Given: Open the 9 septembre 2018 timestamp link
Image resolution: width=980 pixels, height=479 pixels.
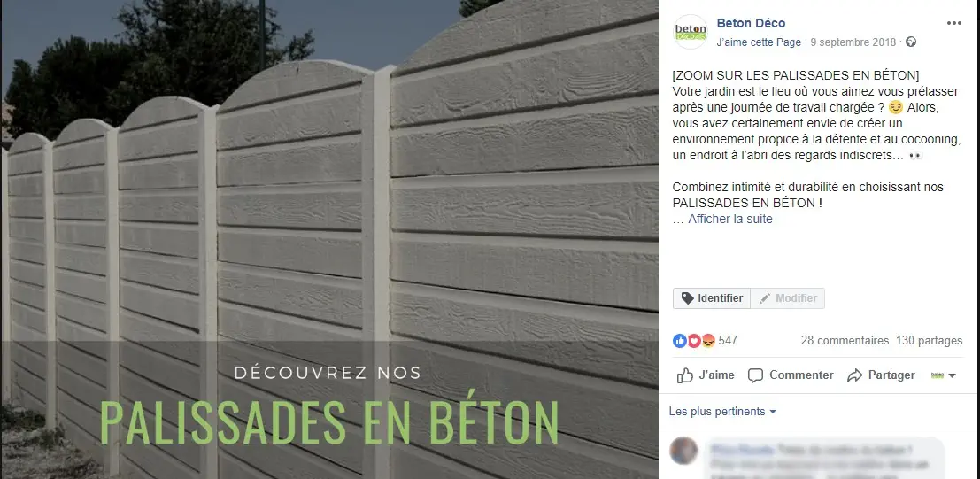Looking at the screenshot, I should pos(853,42).
